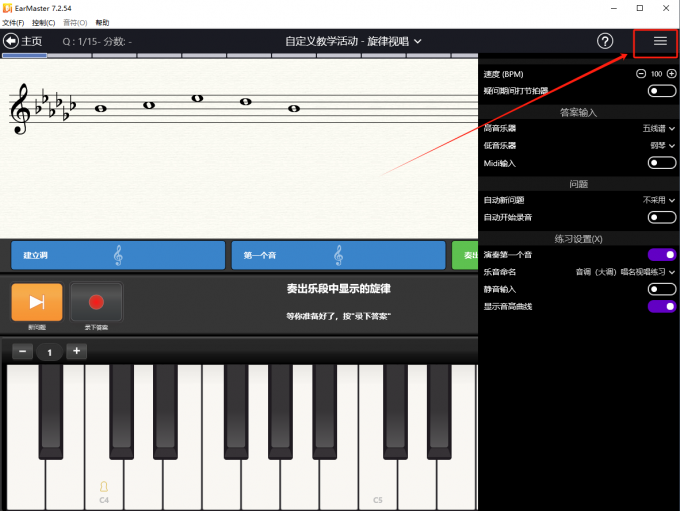The image size is (680, 511).
Task: Turn off 显示音高曲线 switch
Action: point(661,306)
